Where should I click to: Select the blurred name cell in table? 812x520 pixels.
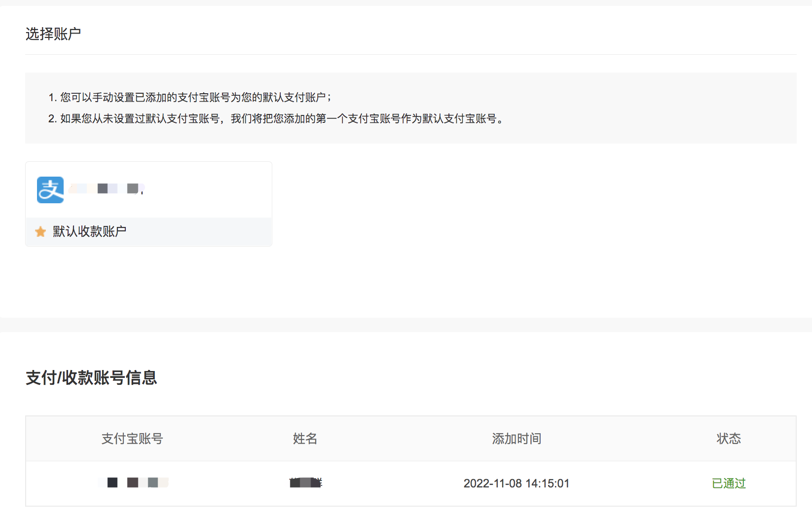(x=305, y=483)
